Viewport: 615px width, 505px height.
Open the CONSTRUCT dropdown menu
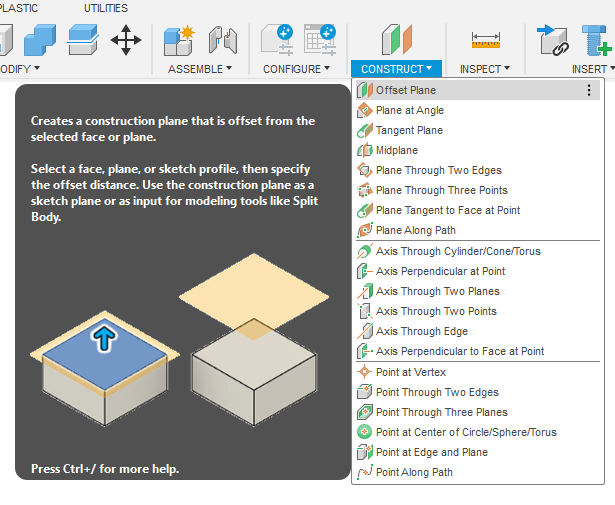[397, 69]
